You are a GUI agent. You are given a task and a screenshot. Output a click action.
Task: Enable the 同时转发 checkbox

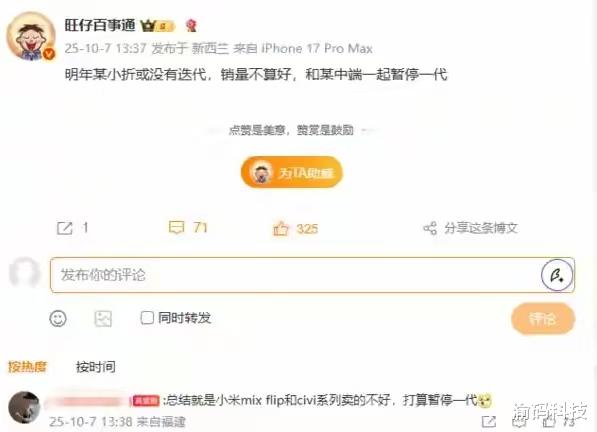[147, 317]
